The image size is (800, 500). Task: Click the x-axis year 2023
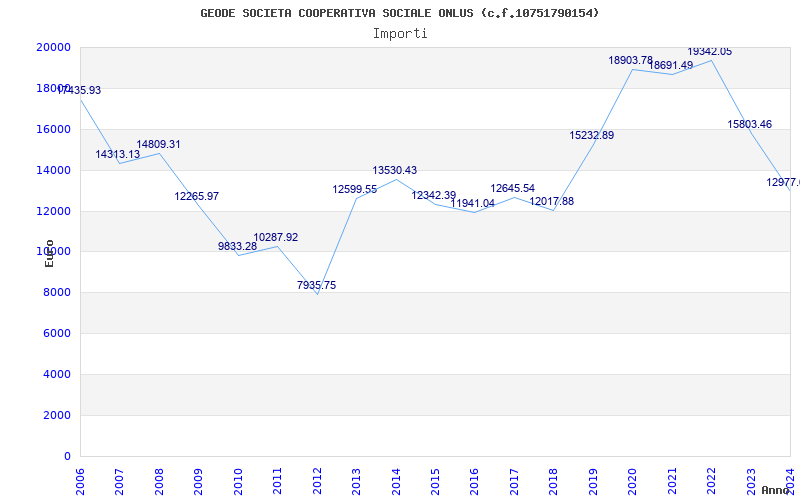point(751,481)
